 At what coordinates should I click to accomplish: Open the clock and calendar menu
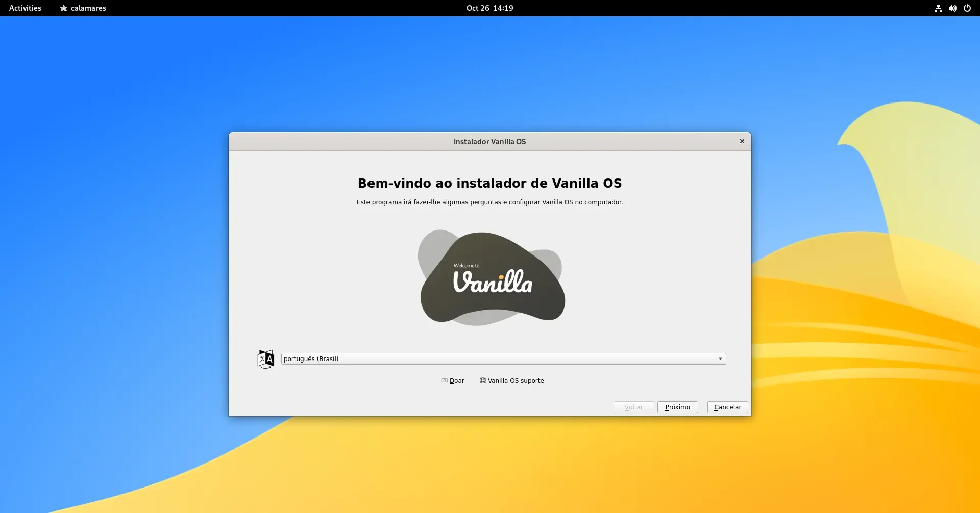(489, 8)
